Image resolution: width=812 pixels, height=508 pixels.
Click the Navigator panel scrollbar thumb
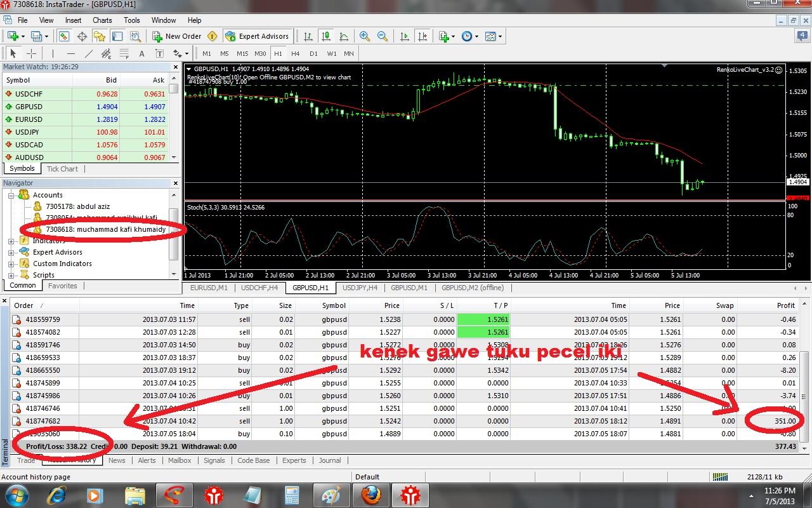pos(174,234)
